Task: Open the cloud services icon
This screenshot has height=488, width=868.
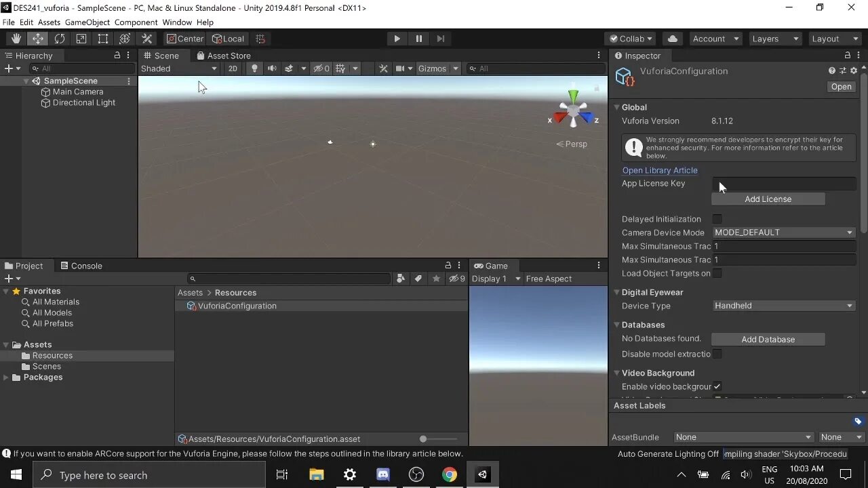Action: coord(673,39)
